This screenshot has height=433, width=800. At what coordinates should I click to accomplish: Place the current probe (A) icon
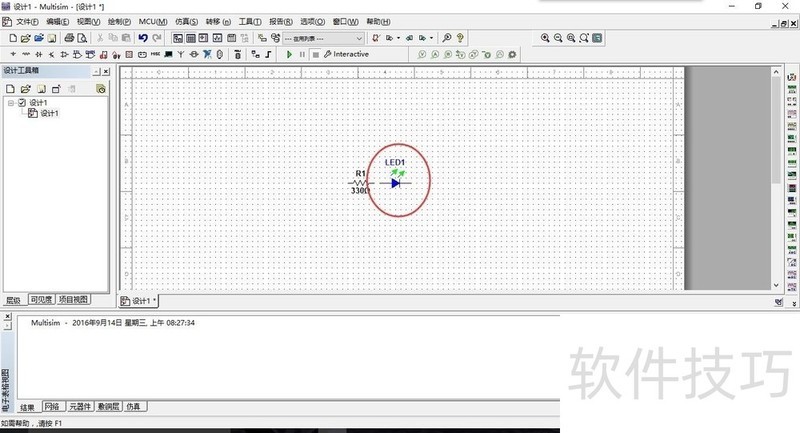(x=435, y=54)
